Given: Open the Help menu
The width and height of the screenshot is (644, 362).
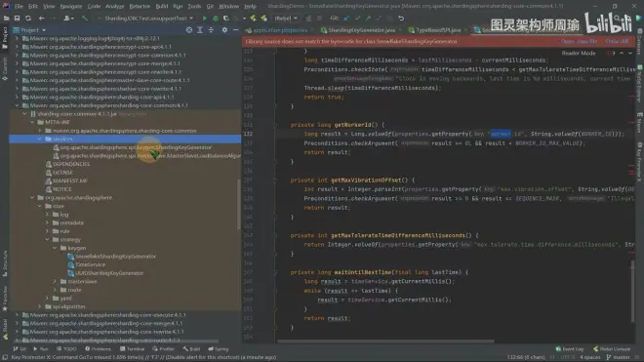Looking at the screenshot, I should 250,6.
